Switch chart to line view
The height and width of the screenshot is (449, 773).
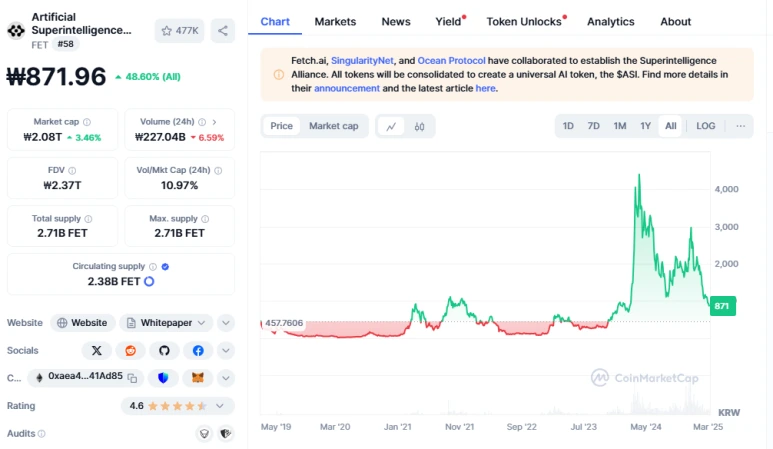(x=391, y=127)
